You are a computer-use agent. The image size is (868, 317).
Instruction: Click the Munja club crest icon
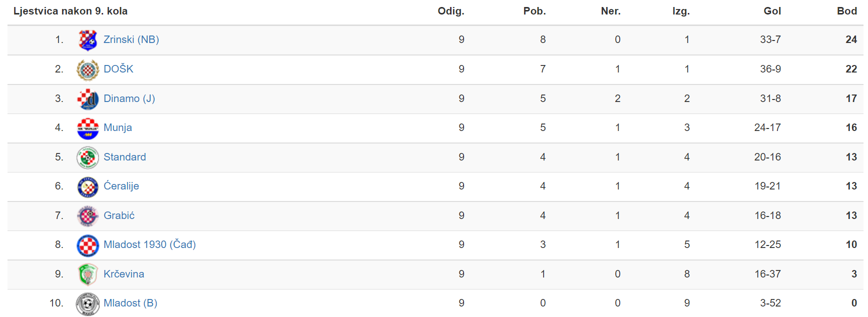(88, 128)
